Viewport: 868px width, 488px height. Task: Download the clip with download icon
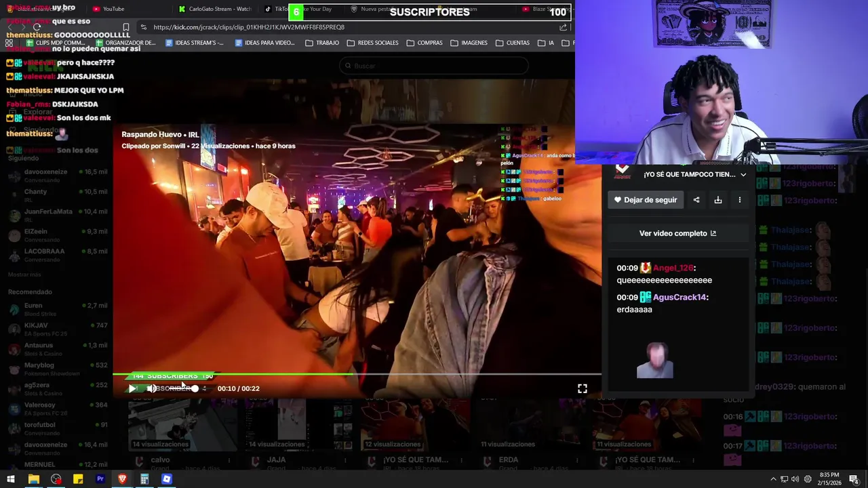click(718, 200)
